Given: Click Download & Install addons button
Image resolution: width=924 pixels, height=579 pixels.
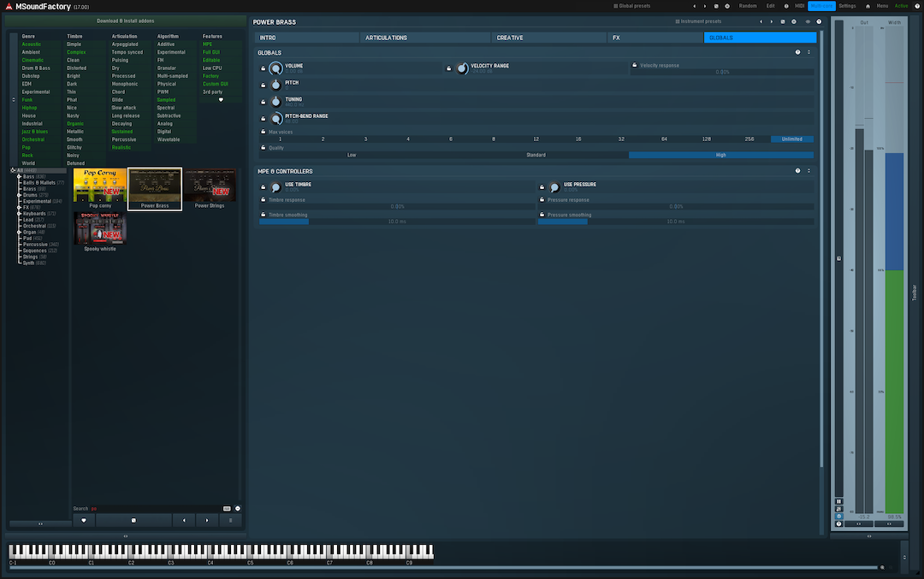Looking at the screenshot, I should (x=126, y=20).
